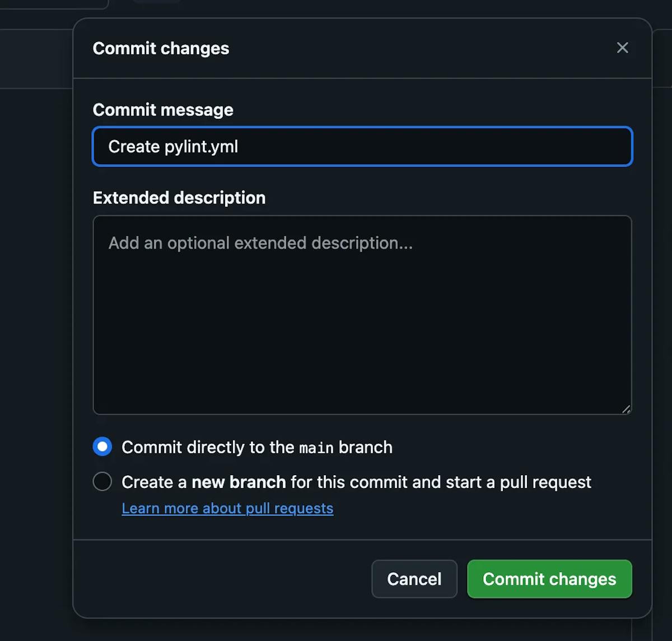The image size is (672, 641).
Task: Open the Learn more about pull requests link
Action: point(227,508)
